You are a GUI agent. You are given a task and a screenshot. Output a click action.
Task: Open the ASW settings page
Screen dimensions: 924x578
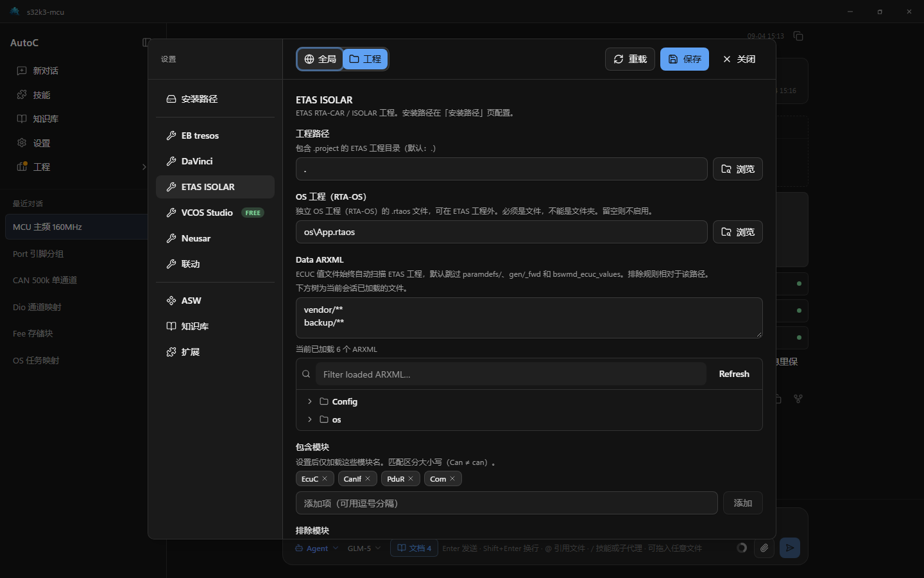tap(215, 301)
